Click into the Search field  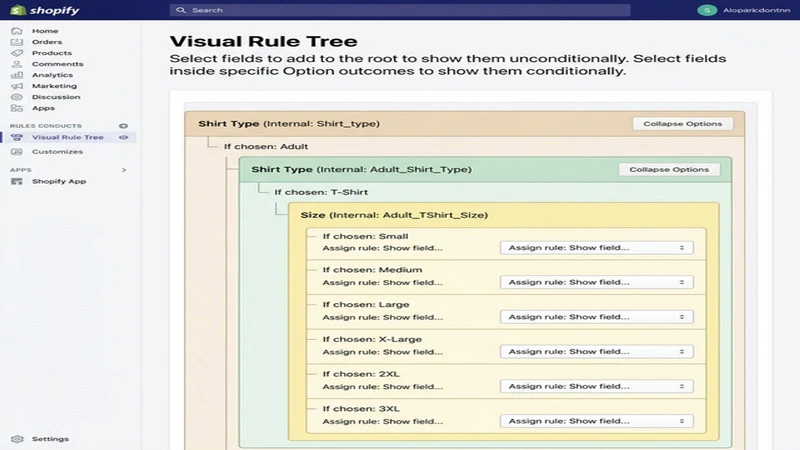[400, 10]
